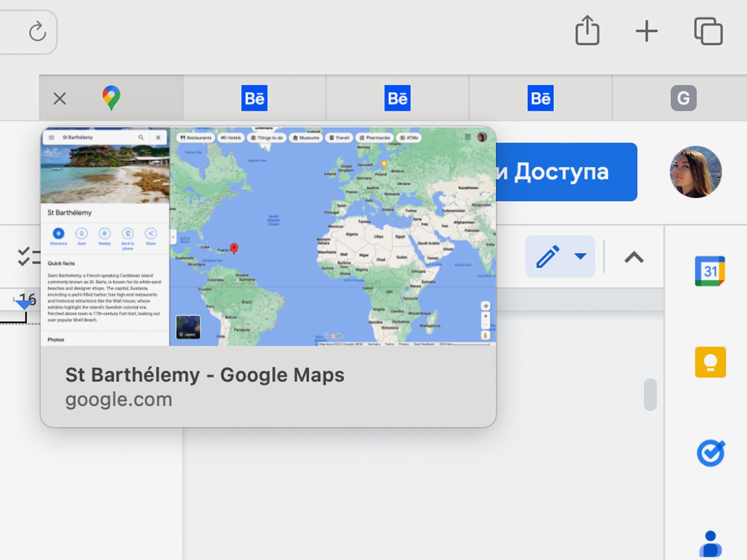
Task: Switch to the gray G tab
Action: pyautogui.click(x=683, y=98)
